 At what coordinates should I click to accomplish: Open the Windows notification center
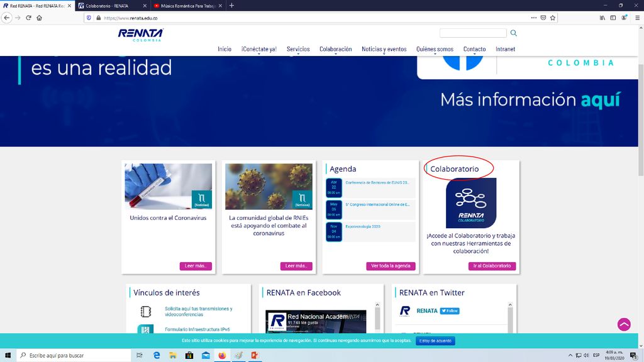click(634, 356)
